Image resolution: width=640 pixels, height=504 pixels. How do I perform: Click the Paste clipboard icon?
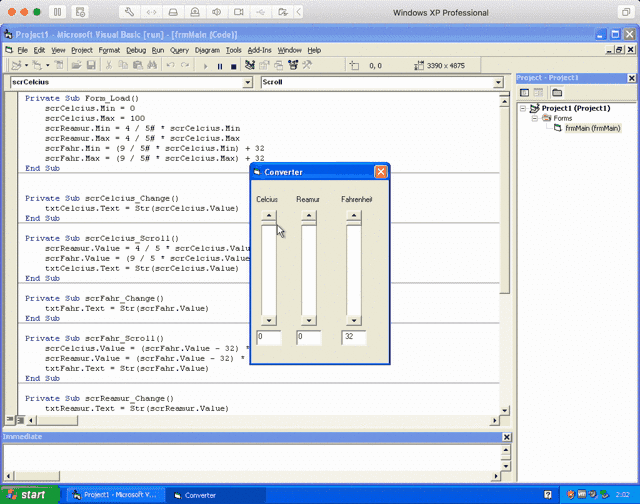click(x=138, y=65)
